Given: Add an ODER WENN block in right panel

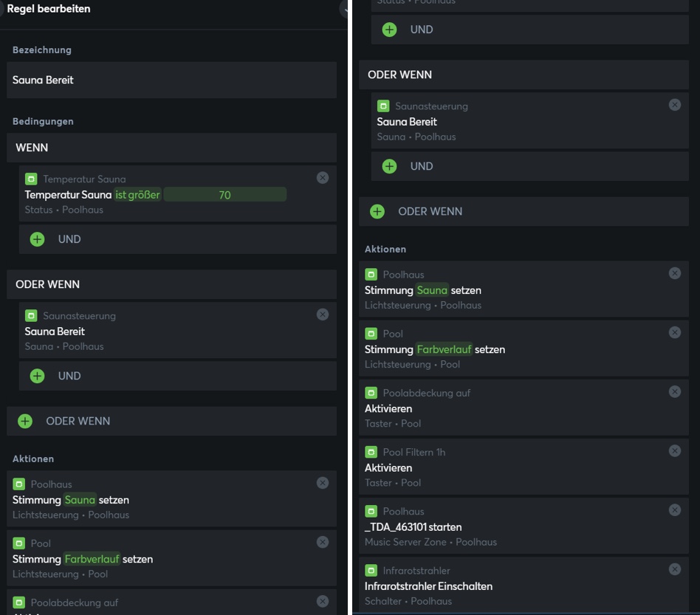Looking at the screenshot, I should pyautogui.click(x=377, y=211).
